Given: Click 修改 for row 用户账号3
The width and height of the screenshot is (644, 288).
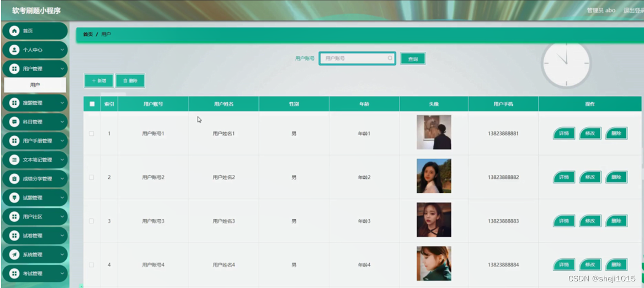Looking at the screenshot, I should 590,221.
